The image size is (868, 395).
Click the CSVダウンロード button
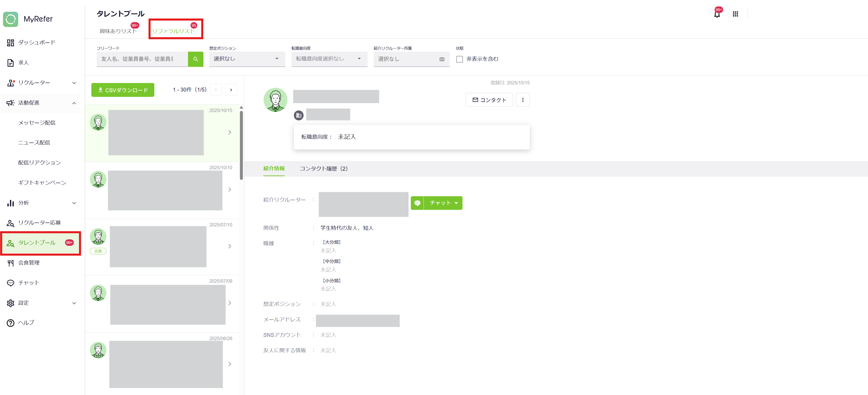click(123, 90)
